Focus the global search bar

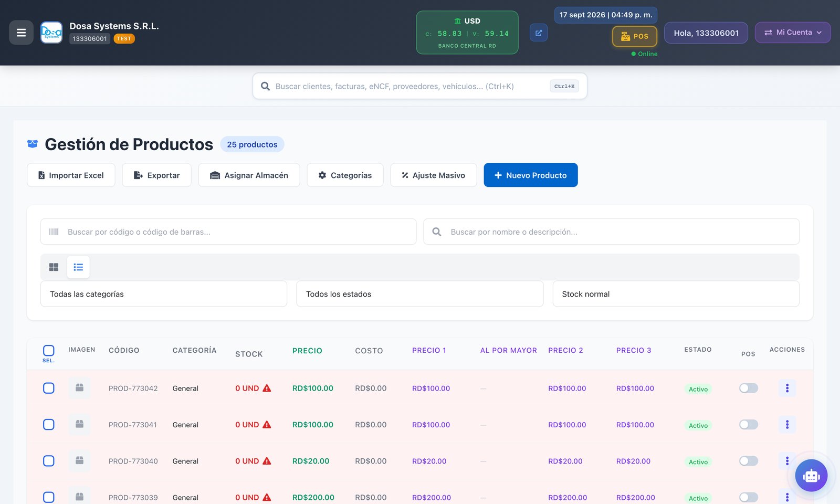pos(419,86)
